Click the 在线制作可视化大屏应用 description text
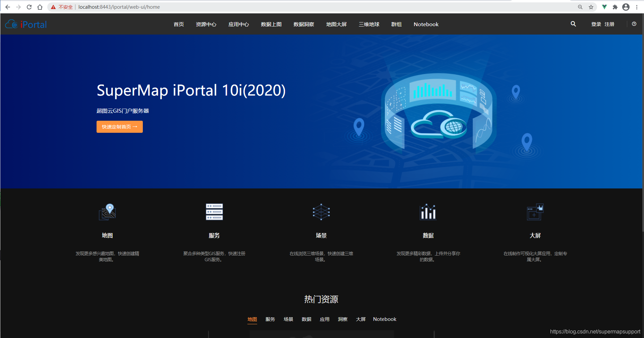This screenshot has height=338, width=644. coord(535,257)
